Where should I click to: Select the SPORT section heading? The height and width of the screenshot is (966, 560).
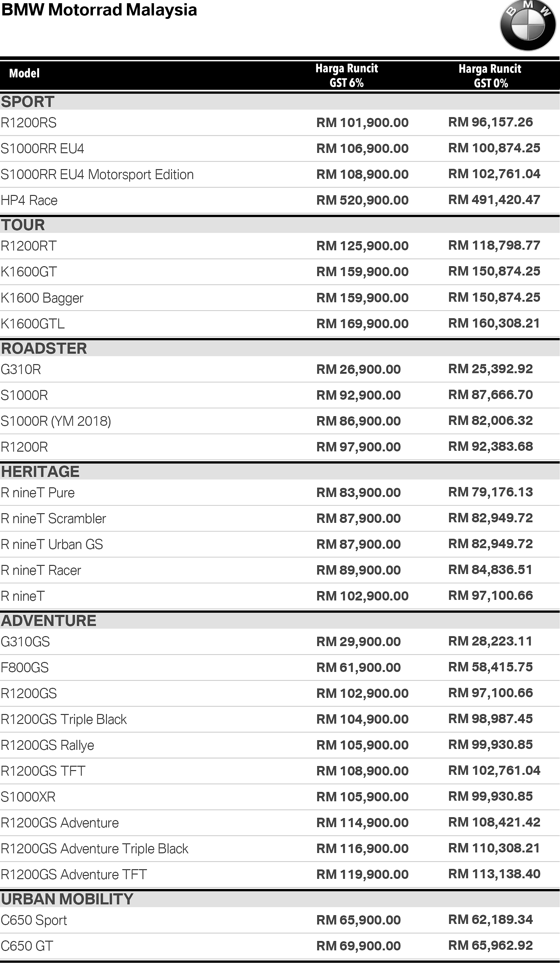[28, 102]
